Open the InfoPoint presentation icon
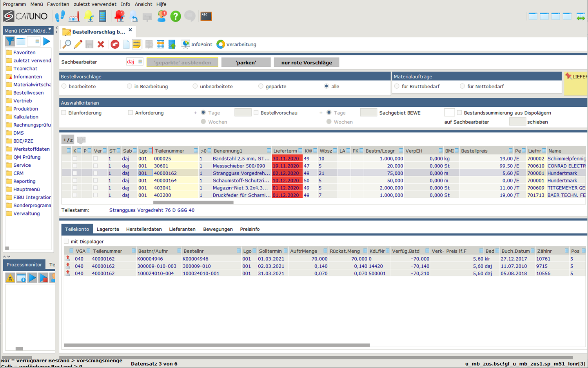588x368 pixels. tap(185, 44)
